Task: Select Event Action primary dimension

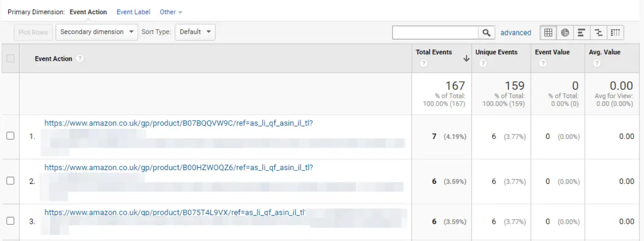Action: tap(88, 12)
